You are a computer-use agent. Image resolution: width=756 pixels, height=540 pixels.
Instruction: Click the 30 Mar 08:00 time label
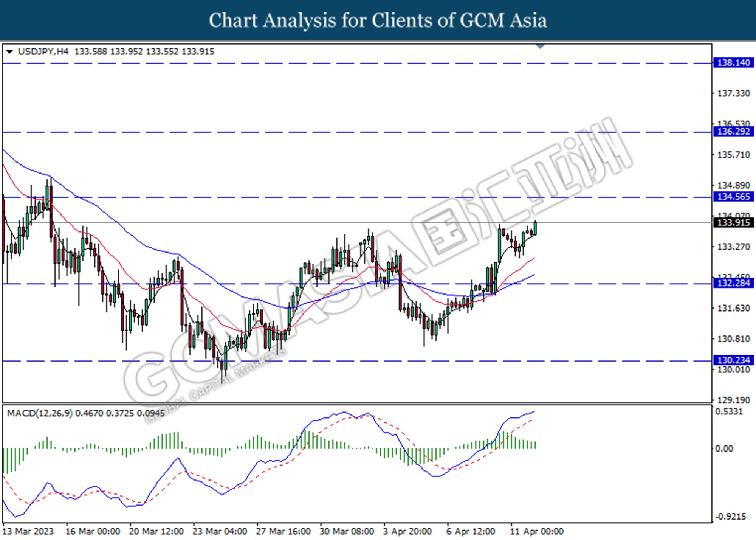pyautogui.click(x=347, y=531)
